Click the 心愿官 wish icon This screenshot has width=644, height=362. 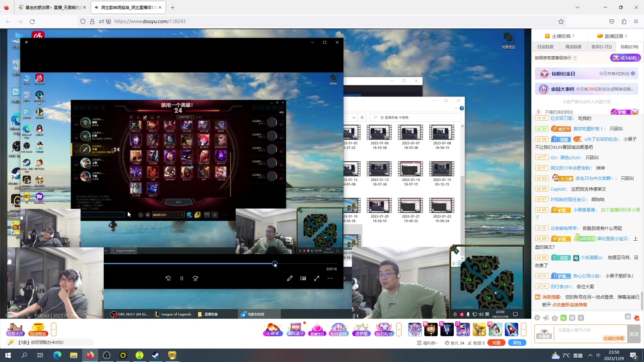[273, 329]
